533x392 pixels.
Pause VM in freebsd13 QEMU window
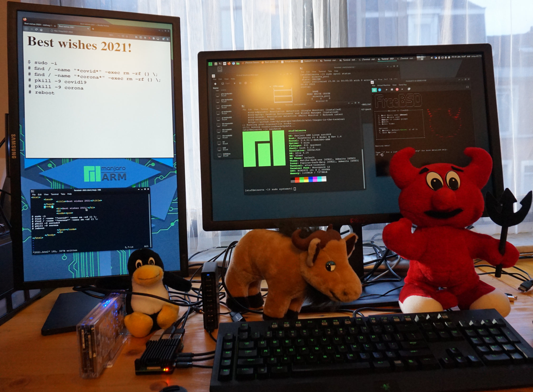coord(392,90)
